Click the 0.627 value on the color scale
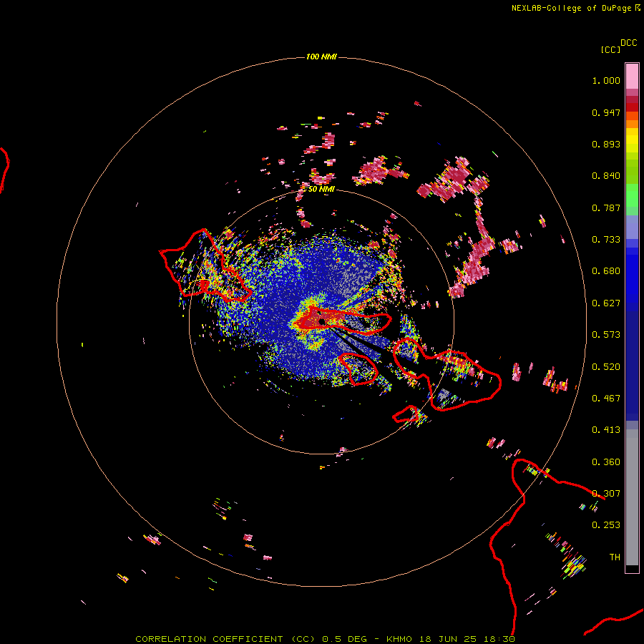 tap(606, 303)
